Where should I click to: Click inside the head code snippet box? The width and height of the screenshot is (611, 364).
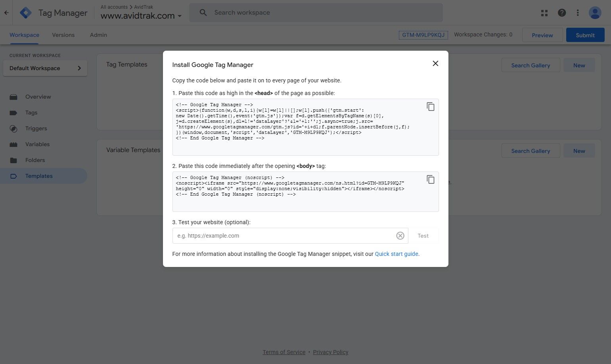pos(305,127)
